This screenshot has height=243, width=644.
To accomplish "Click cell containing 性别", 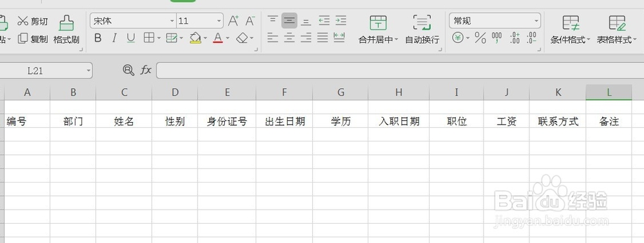I will [x=175, y=122].
